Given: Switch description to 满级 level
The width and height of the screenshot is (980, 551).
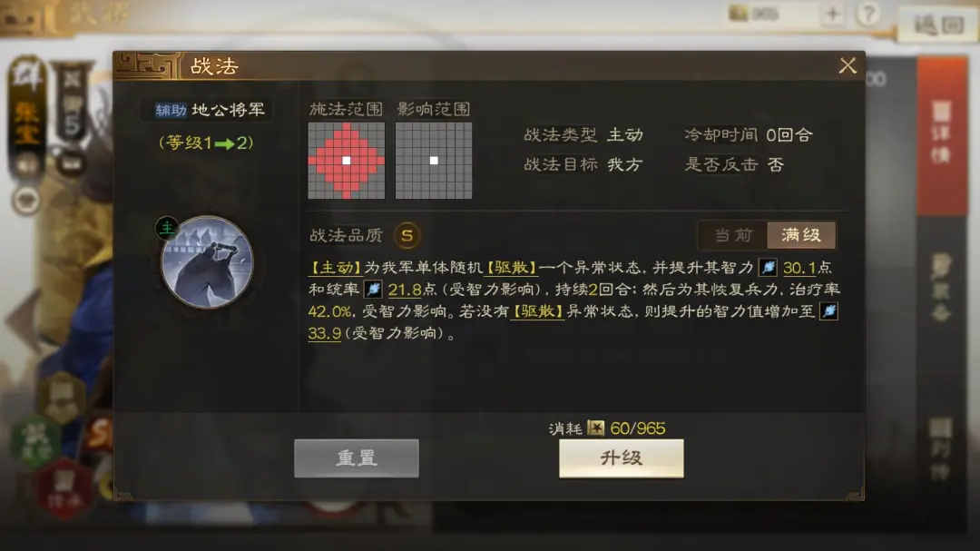Looking at the screenshot, I should point(801,235).
